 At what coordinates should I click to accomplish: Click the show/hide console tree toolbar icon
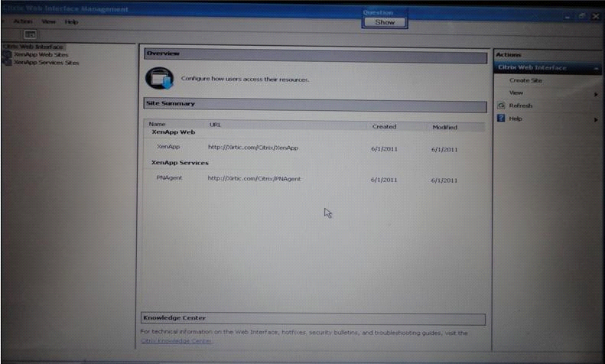click(30, 34)
